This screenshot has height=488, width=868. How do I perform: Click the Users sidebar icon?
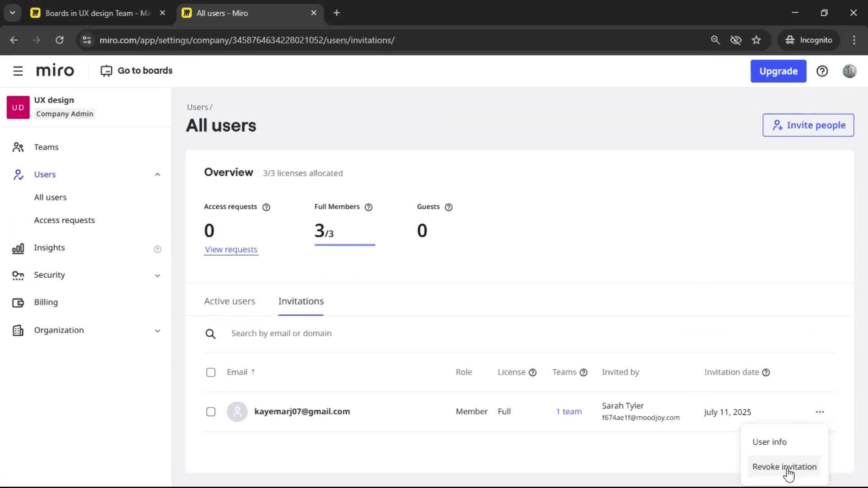tap(18, 174)
